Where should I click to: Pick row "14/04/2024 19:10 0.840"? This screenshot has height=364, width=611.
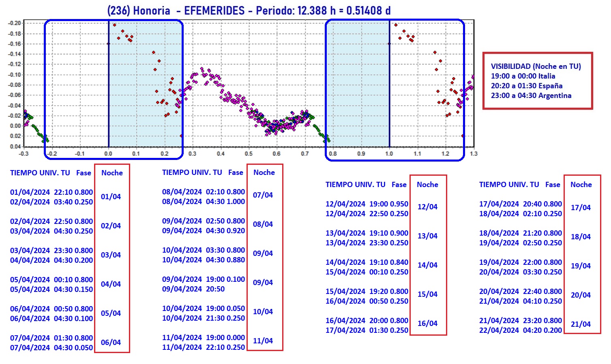367,262
